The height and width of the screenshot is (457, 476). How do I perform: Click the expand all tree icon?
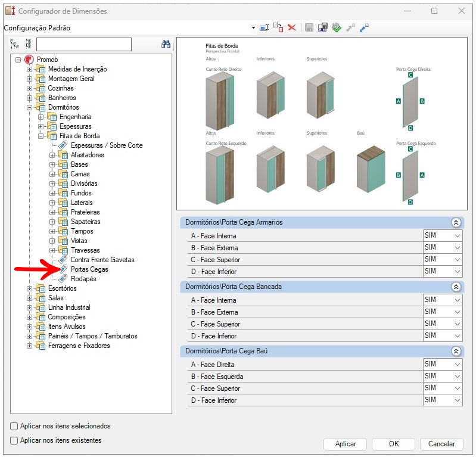pos(14,44)
